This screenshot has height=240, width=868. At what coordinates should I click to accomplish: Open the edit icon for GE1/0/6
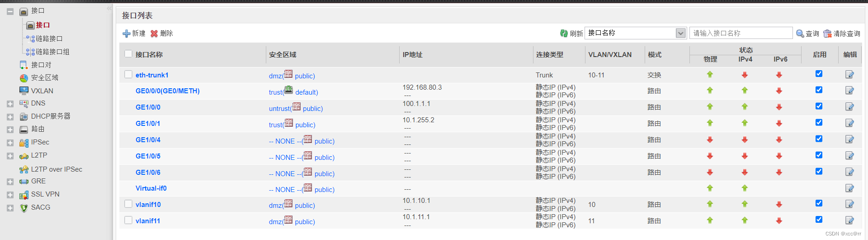[849, 172]
